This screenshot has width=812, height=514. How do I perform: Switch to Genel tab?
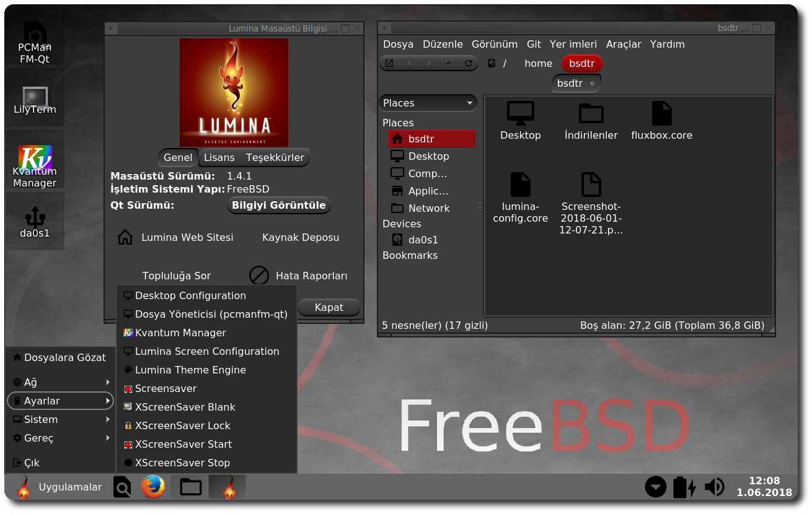(x=178, y=157)
